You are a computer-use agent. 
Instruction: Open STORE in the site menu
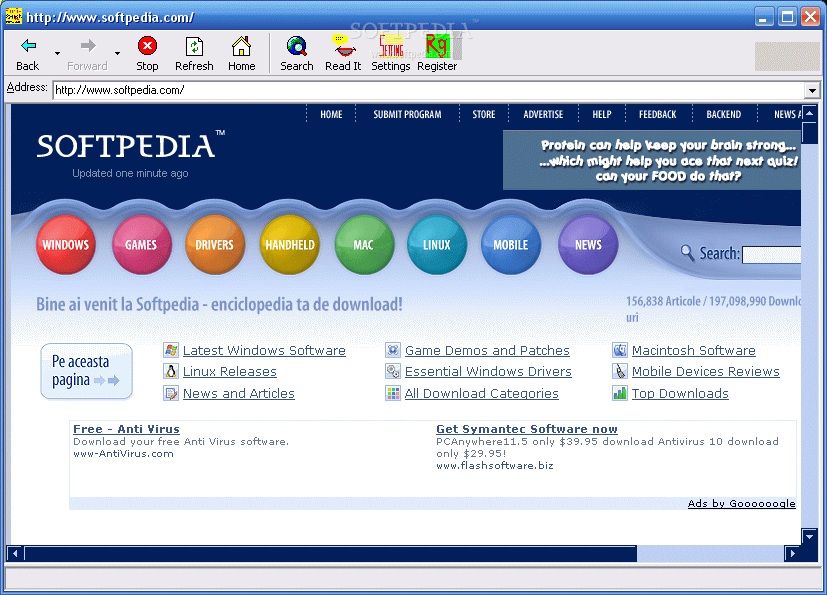484,114
